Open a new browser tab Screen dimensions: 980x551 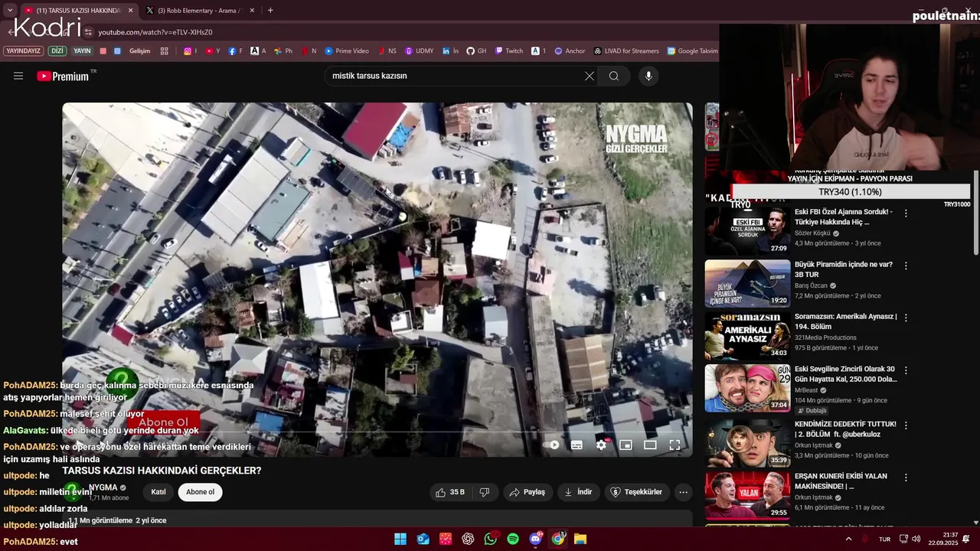tap(270, 10)
